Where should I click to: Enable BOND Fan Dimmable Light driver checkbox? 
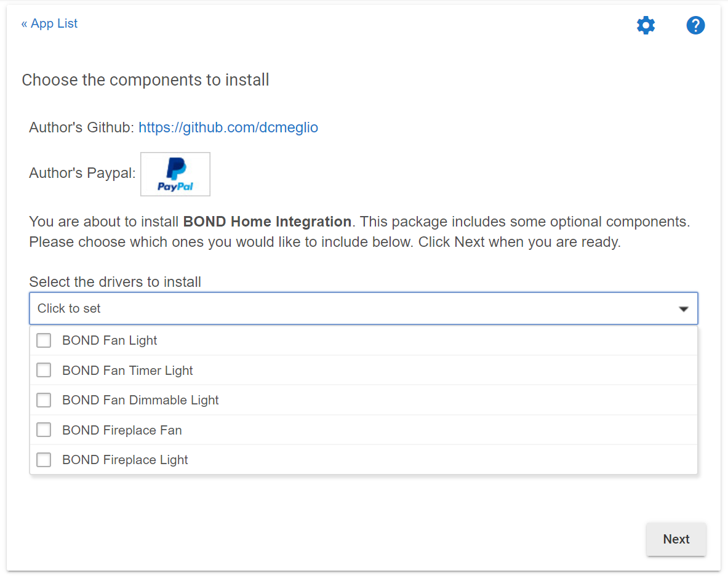coord(44,399)
